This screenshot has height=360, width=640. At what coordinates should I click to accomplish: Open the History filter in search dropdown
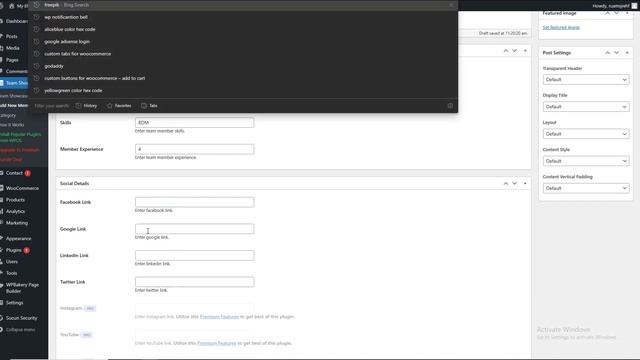pyautogui.click(x=86, y=106)
